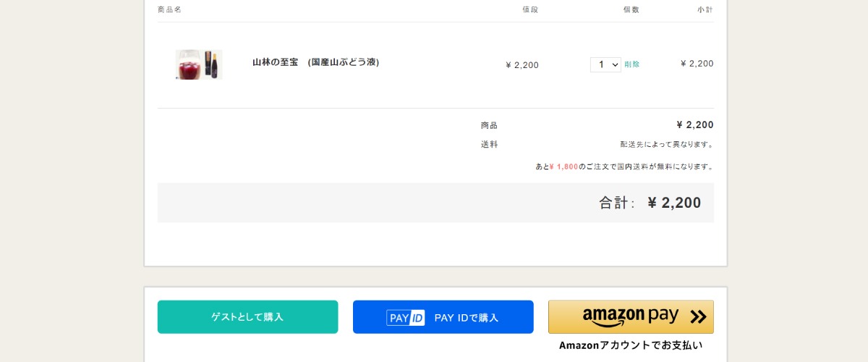
Task: Open the 山林の至宝 product name link
Action: click(x=316, y=62)
